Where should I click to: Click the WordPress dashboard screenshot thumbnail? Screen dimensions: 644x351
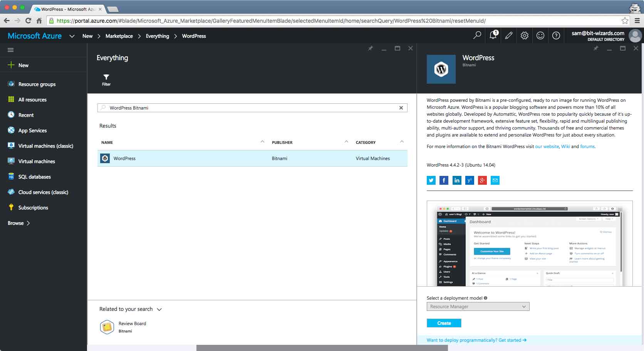pyautogui.click(x=530, y=243)
